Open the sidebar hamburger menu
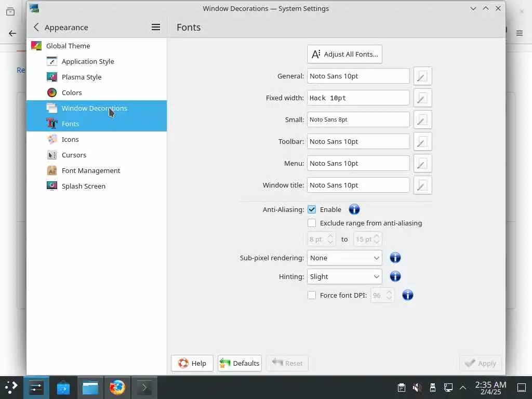The height and width of the screenshot is (399, 532). pyautogui.click(x=156, y=27)
